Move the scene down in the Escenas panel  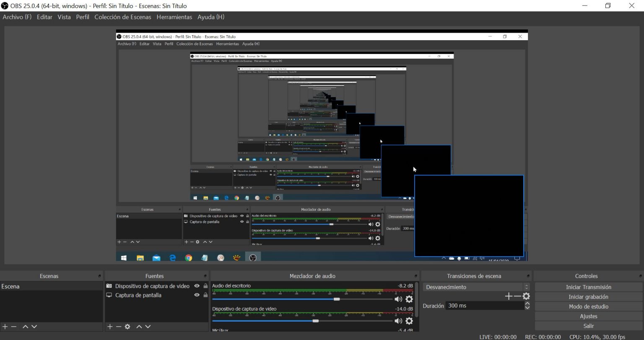pyautogui.click(x=34, y=327)
